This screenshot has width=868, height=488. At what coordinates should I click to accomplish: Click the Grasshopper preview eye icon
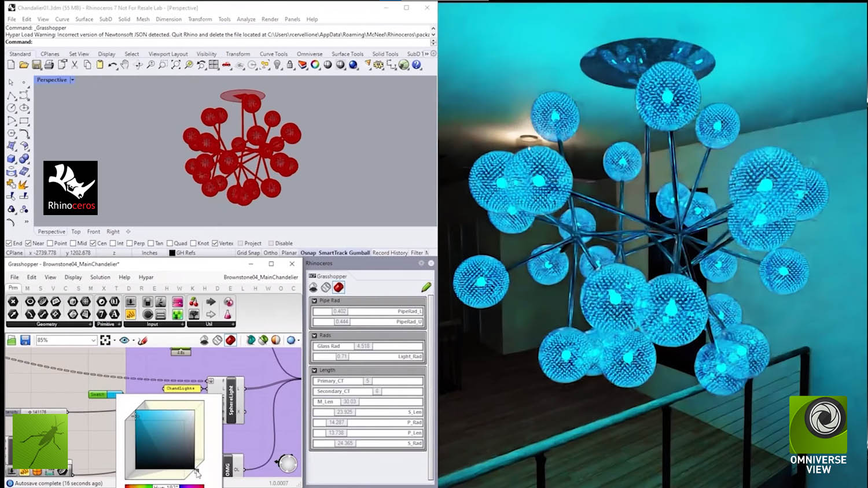(x=124, y=340)
